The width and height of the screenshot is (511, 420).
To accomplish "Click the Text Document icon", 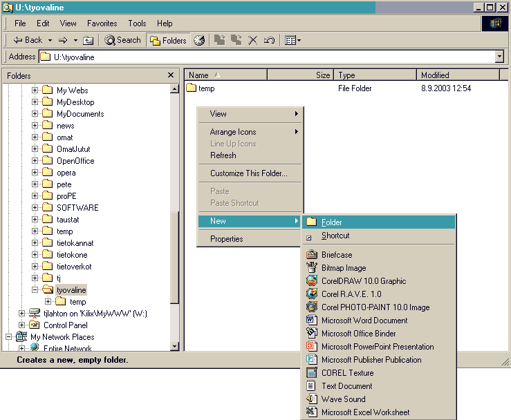I will (x=311, y=385).
